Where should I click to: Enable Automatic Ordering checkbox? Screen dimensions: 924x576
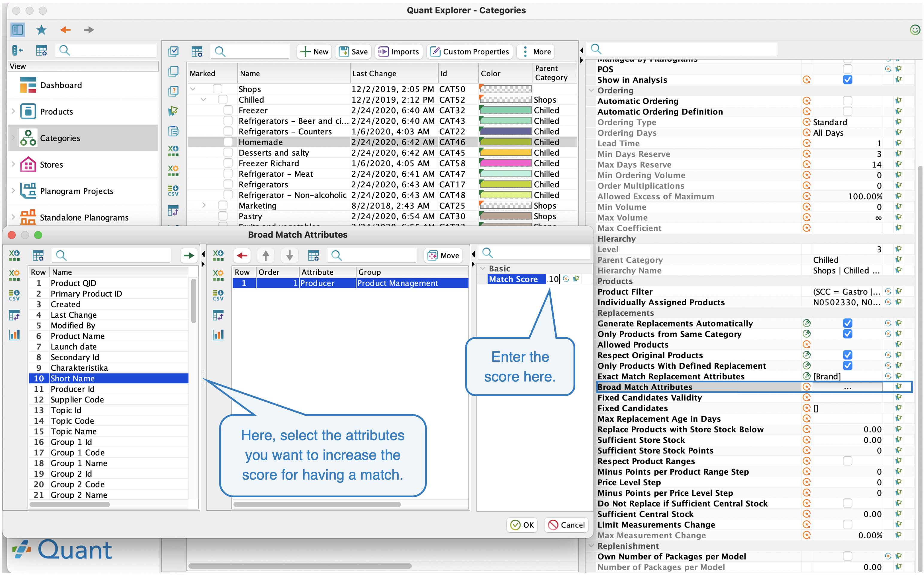tap(847, 101)
